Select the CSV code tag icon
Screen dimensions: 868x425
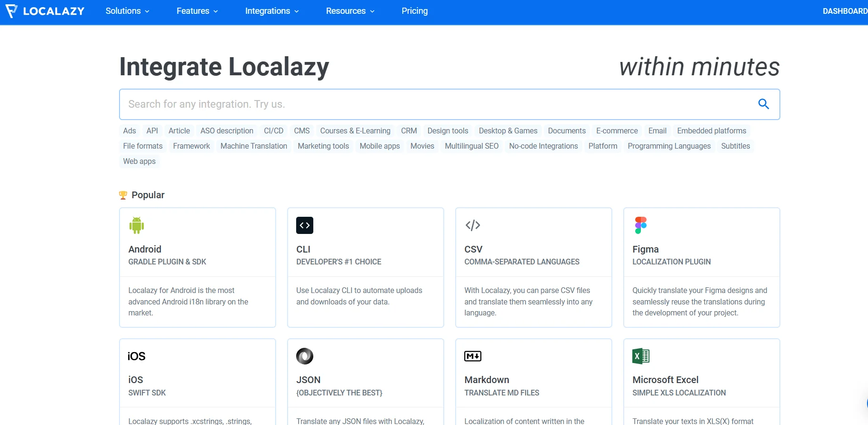(x=473, y=225)
